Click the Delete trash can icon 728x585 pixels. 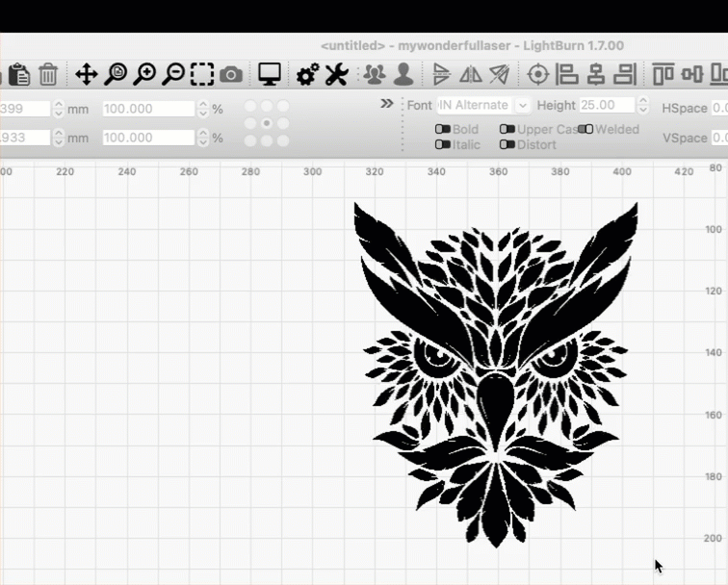tap(48, 74)
